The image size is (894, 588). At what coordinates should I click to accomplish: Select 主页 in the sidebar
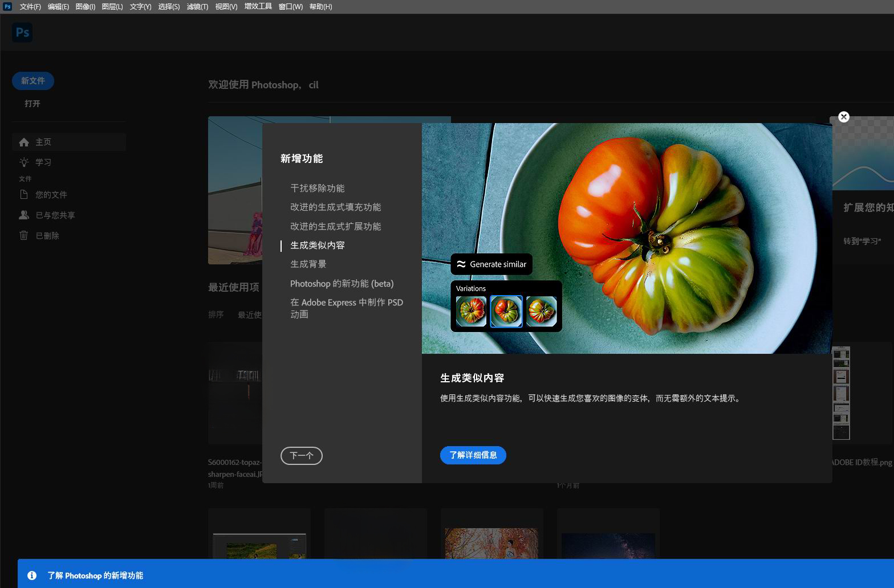(69, 142)
